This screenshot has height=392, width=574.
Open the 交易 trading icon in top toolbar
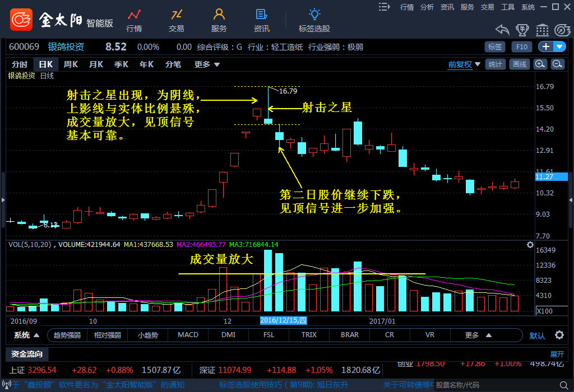[177, 20]
